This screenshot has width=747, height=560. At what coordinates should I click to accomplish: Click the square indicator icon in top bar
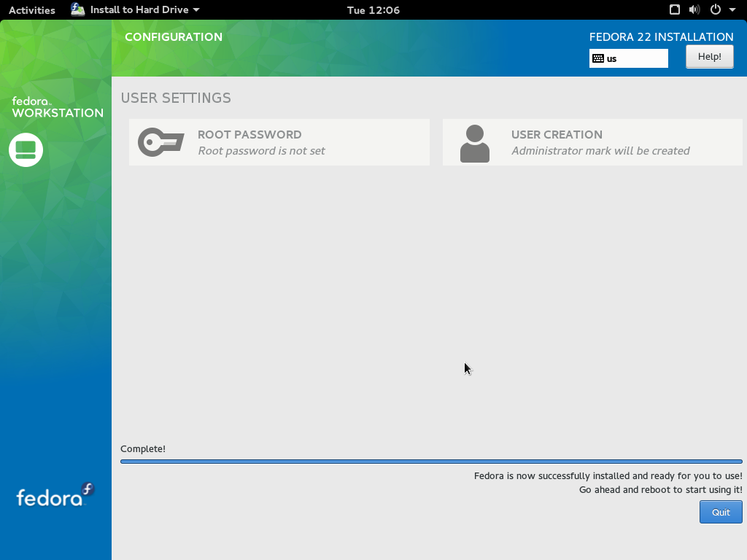pos(675,10)
